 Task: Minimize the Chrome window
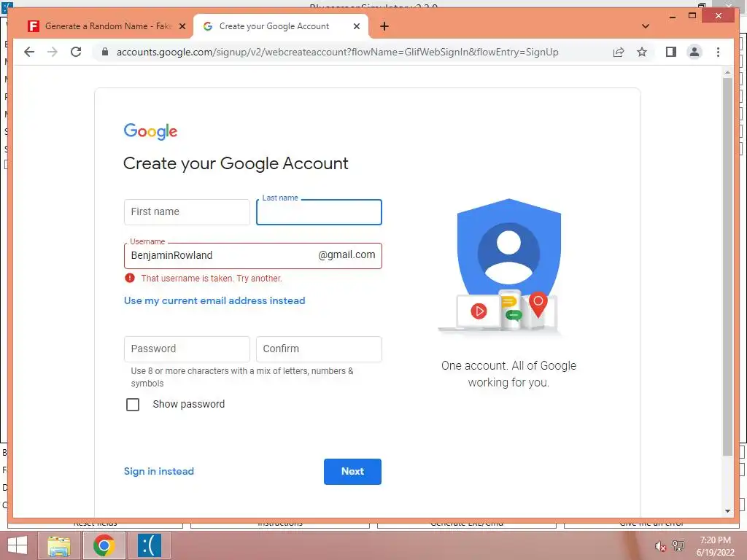[x=672, y=17]
